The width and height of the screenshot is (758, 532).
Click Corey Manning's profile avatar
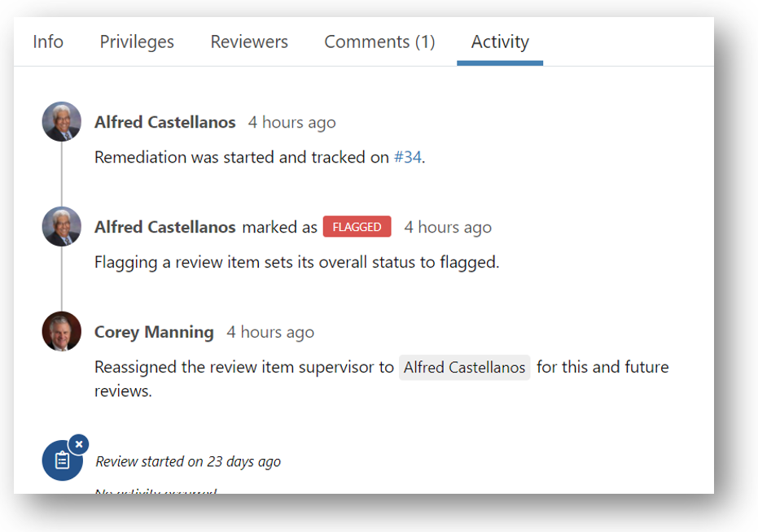(x=62, y=332)
